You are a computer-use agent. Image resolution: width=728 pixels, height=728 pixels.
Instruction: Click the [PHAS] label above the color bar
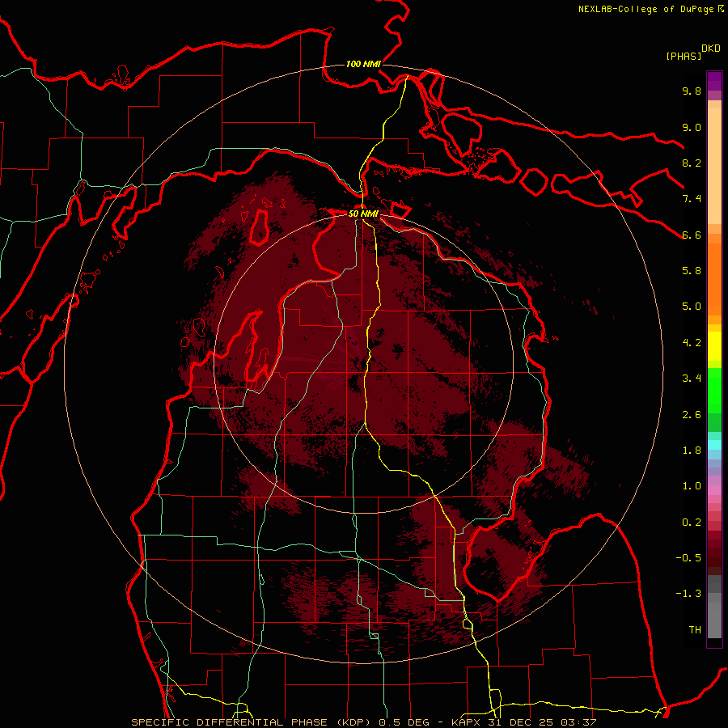coord(684,56)
